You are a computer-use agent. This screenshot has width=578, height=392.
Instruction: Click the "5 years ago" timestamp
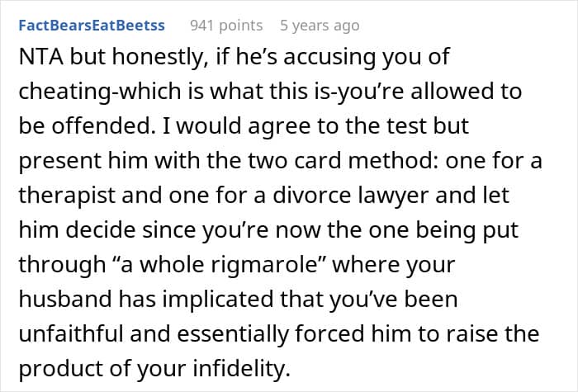[x=320, y=26]
